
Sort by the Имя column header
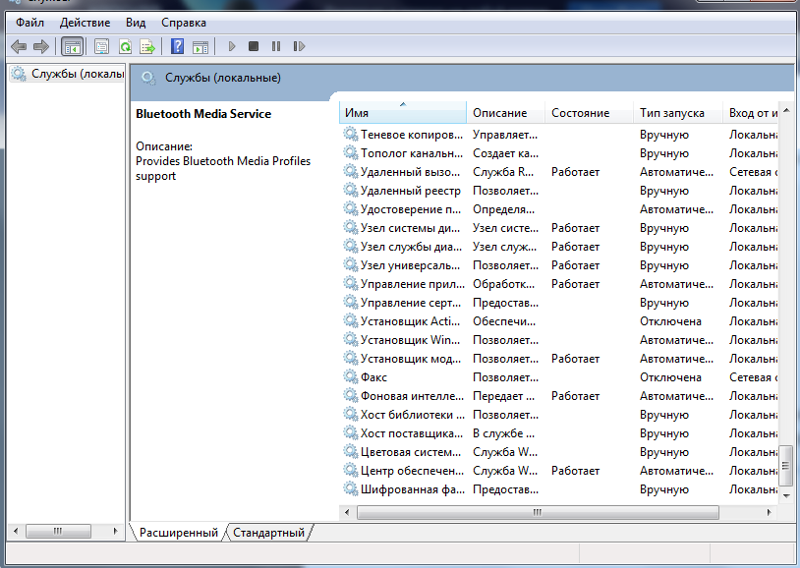[403, 113]
